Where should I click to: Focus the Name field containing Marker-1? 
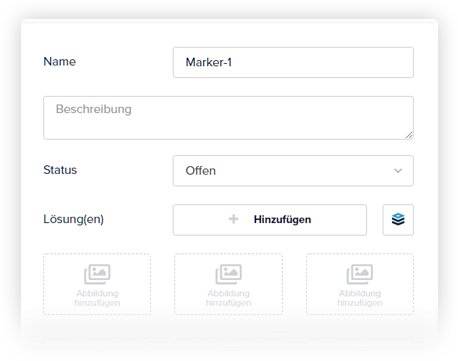pos(293,62)
